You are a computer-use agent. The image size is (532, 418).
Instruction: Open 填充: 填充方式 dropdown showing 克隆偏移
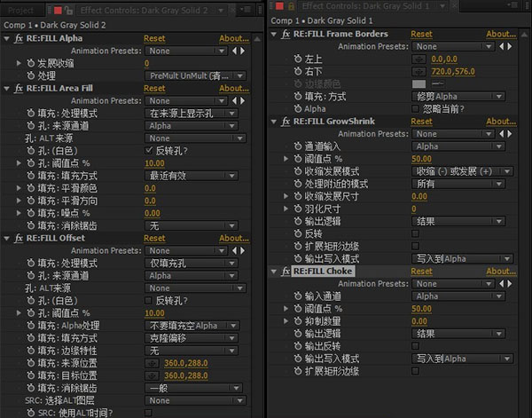(x=192, y=338)
